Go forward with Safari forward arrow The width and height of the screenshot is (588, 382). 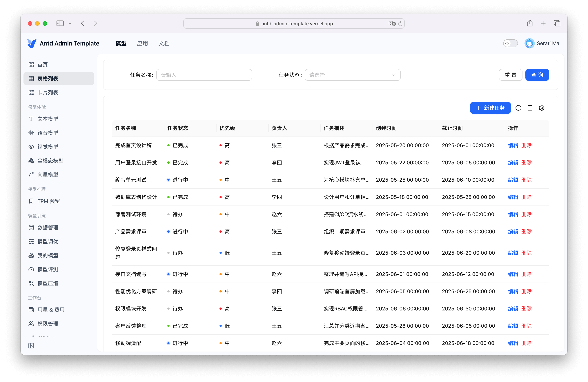(x=96, y=23)
